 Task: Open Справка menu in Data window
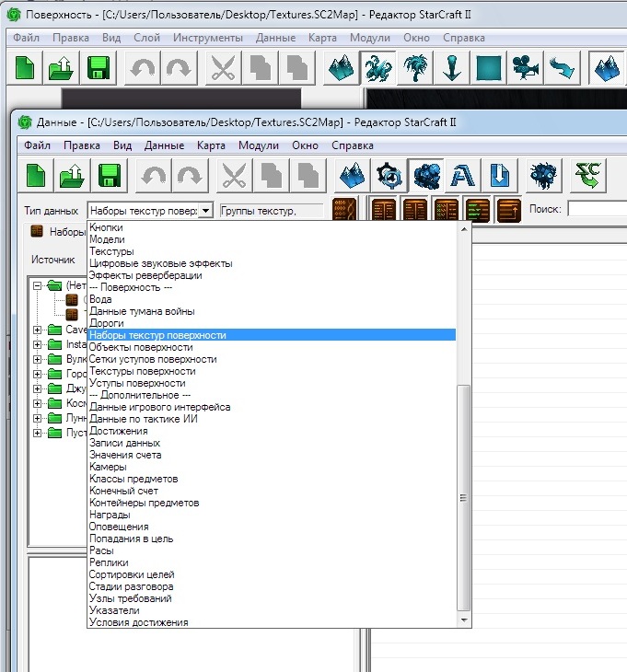click(x=353, y=145)
